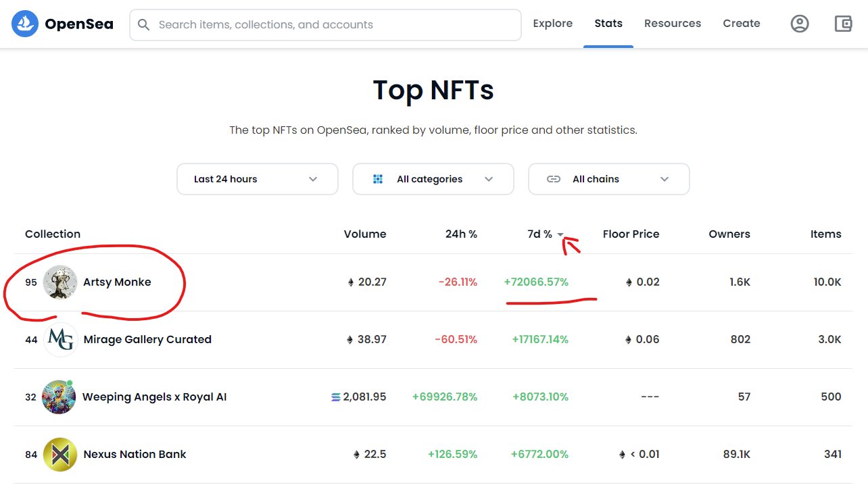Click the Solana icon beside volume 2,081.95
This screenshot has height=485, width=868.
(x=336, y=397)
